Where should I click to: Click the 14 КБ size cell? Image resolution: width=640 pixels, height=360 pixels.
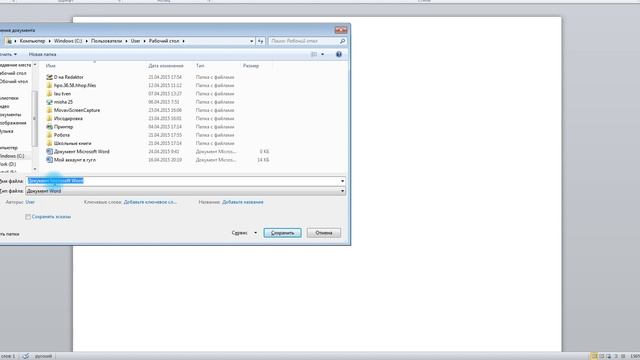[263, 160]
